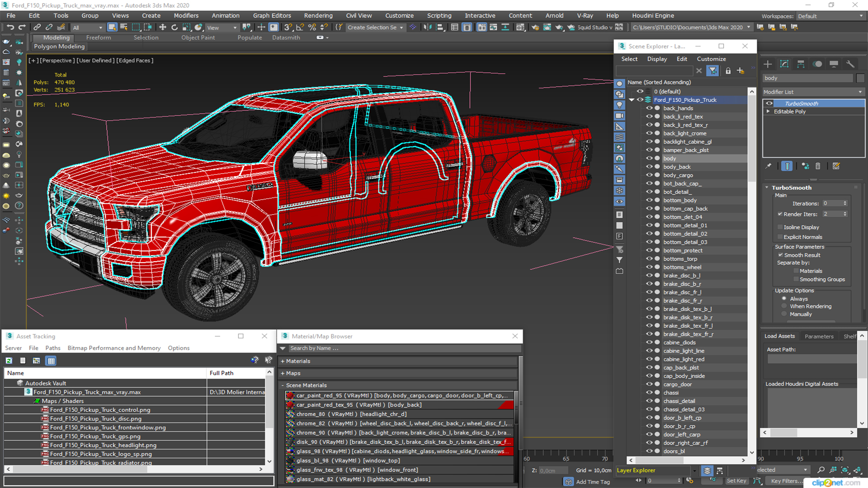Screen dimensions: 868x488
Task: Open the Workspaces Default dropdown
Action: pos(830,16)
